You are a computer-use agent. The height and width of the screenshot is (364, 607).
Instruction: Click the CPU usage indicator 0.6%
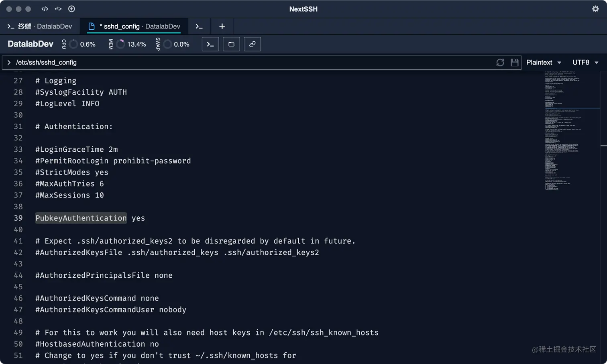pos(79,44)
